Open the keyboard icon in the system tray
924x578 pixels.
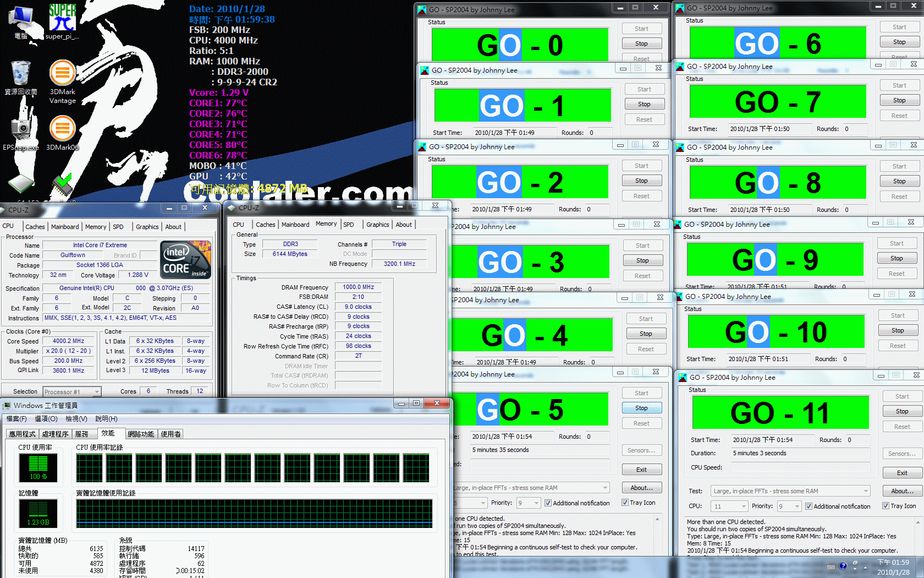point(831,566)
